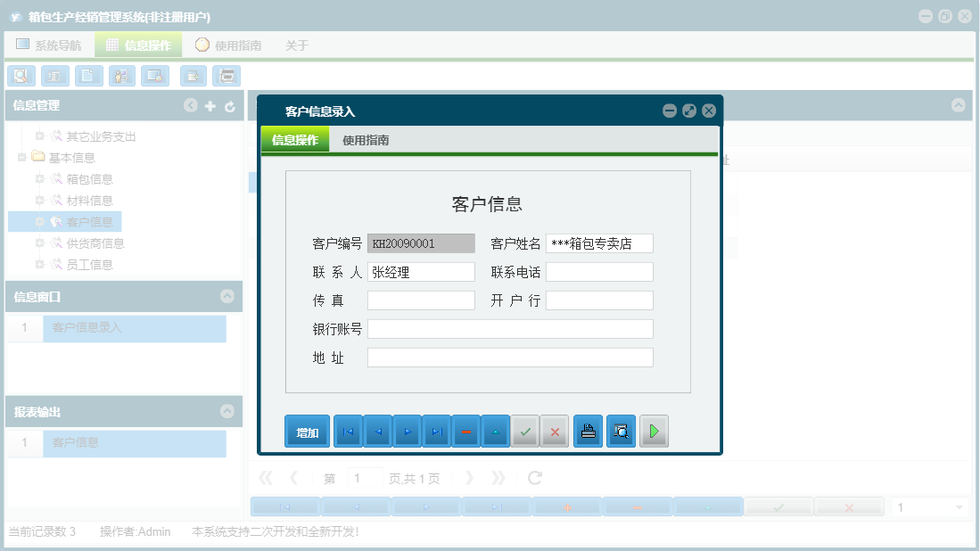Open print preview in the customer info dialog
The width and height of the screenshot is (980, 551).
621,431
